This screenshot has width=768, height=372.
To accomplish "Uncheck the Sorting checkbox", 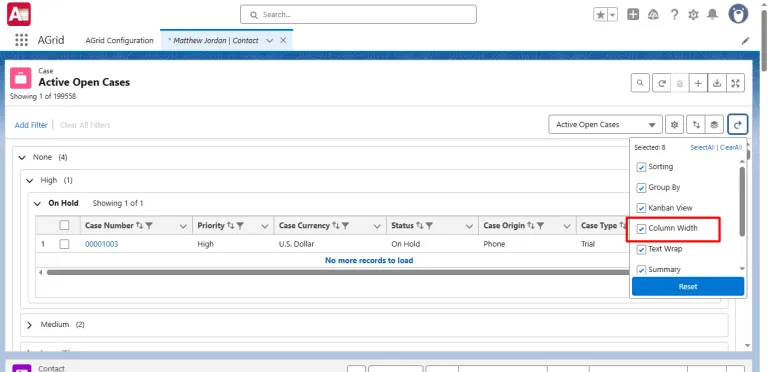I will tap(641, 167).
